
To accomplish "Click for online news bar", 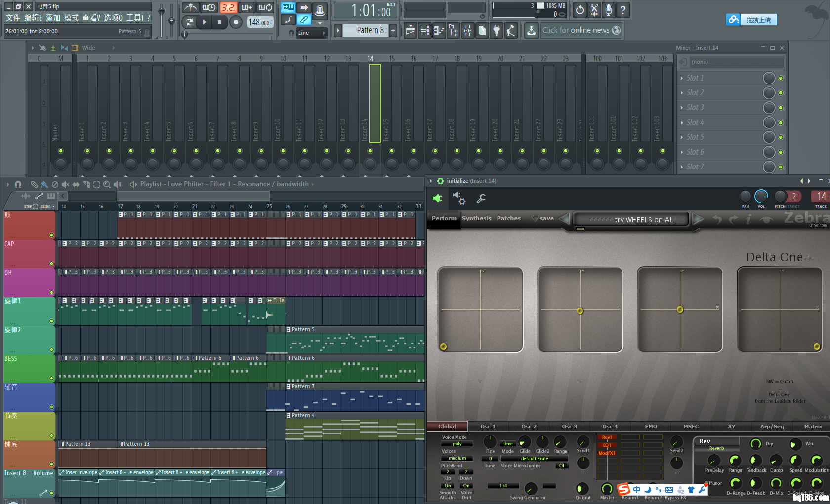I will [581, 30].
